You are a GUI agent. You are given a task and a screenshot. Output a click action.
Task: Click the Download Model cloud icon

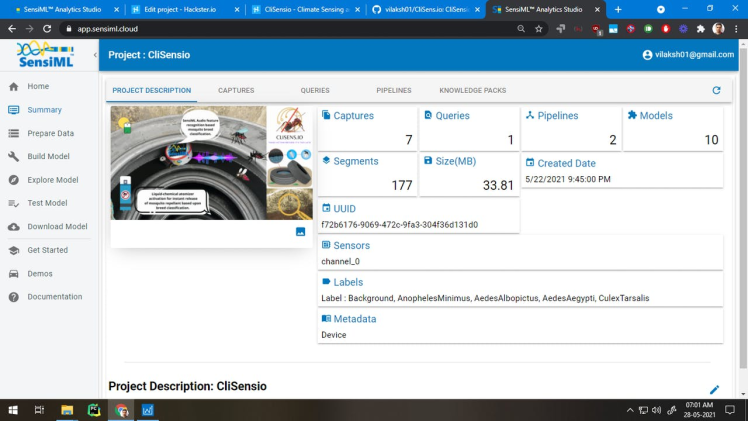coord(14,227)
